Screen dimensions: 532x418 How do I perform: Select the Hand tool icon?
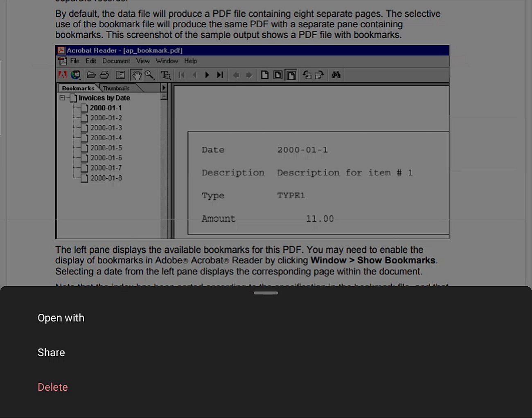click(137, 75)
